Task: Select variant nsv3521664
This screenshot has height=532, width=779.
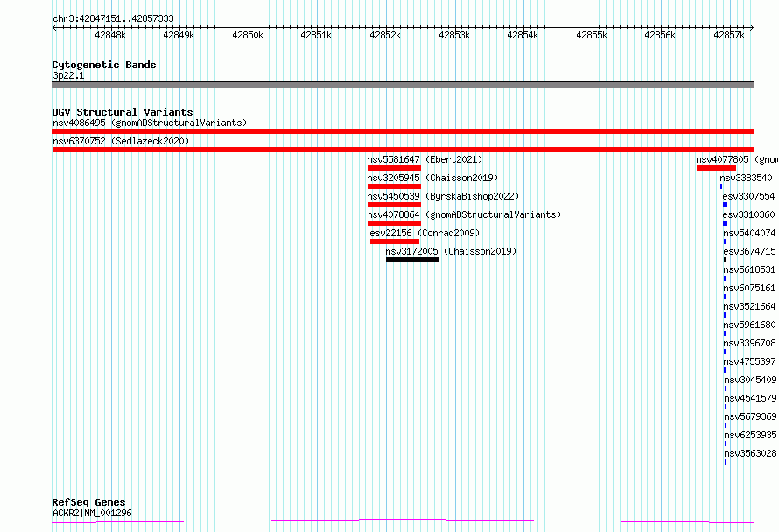Action: tap(750, 306)
